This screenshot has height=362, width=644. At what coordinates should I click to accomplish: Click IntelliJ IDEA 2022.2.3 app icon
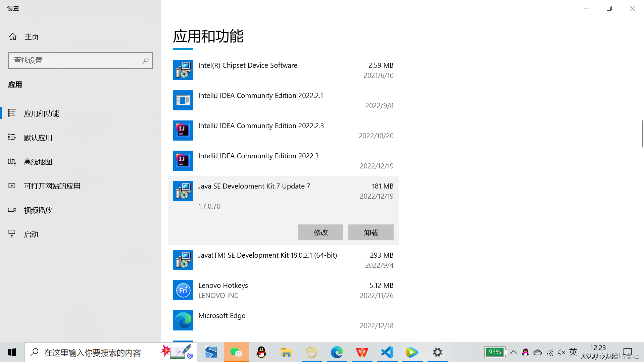click(183, 131)
